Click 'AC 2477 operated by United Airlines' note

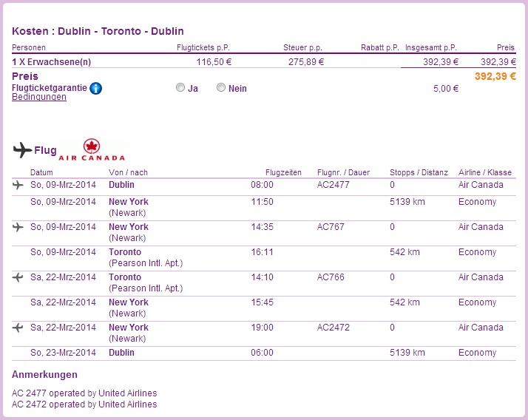(x=84, y=393)
